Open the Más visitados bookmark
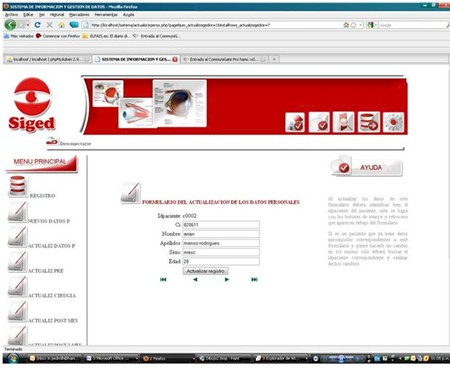The height and width of the screenshot is (368, 450). [x=19, y=36]
